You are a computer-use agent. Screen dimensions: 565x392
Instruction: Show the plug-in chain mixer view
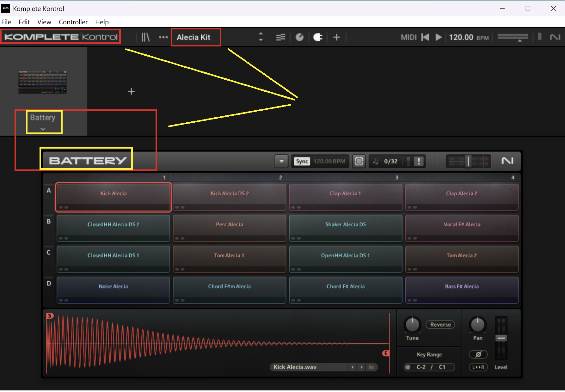tap(280, 37)
